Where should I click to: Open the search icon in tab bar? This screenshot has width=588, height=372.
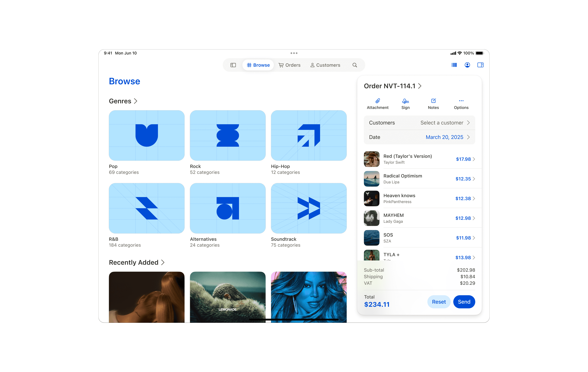[x=355, y=65]
